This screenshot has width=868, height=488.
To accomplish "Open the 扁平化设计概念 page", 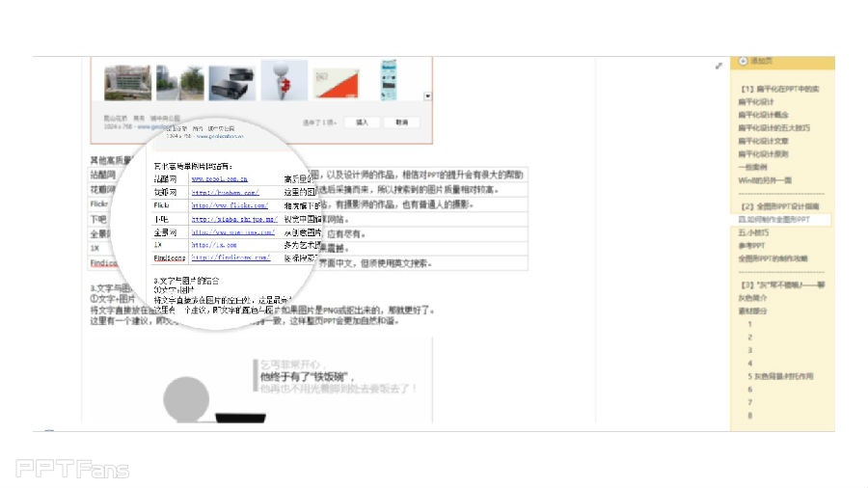I will [764, 115].
